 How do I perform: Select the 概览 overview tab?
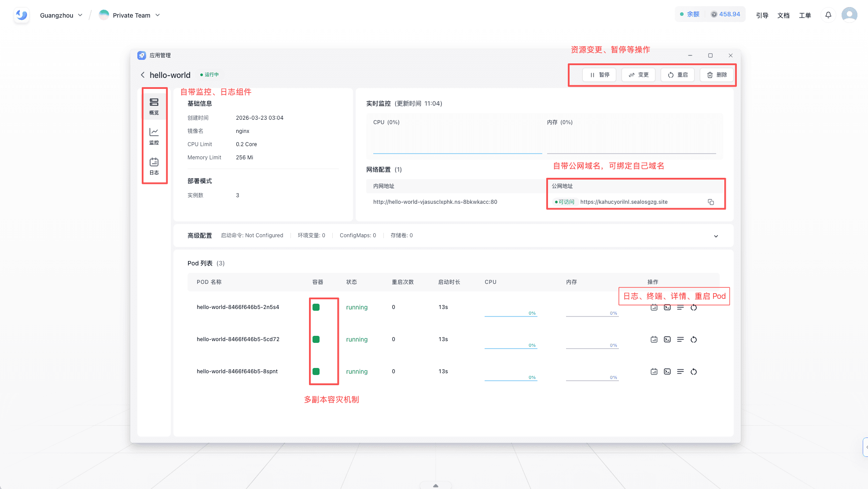tap(154, 106)
